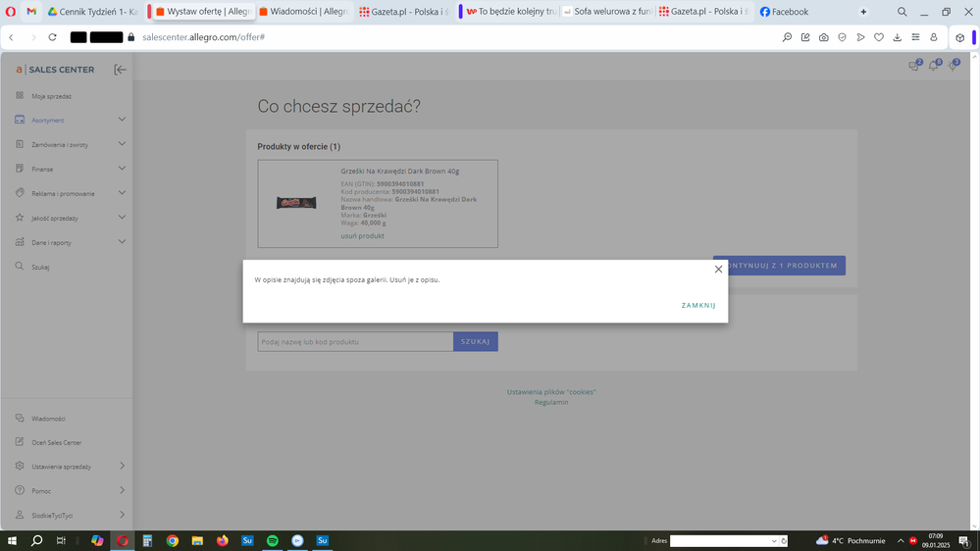
Task: Click the Asortyment sidebar icon
Action: coord(20,120)
